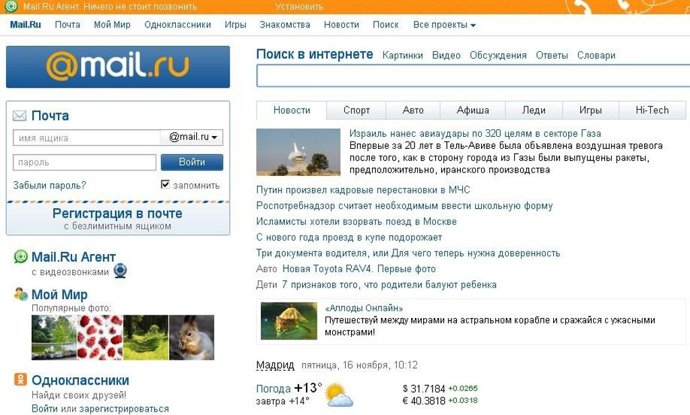The width and height of the screenshot is (690, 415).
Task: Open Игры in top navigation bar
Action: 235,25
